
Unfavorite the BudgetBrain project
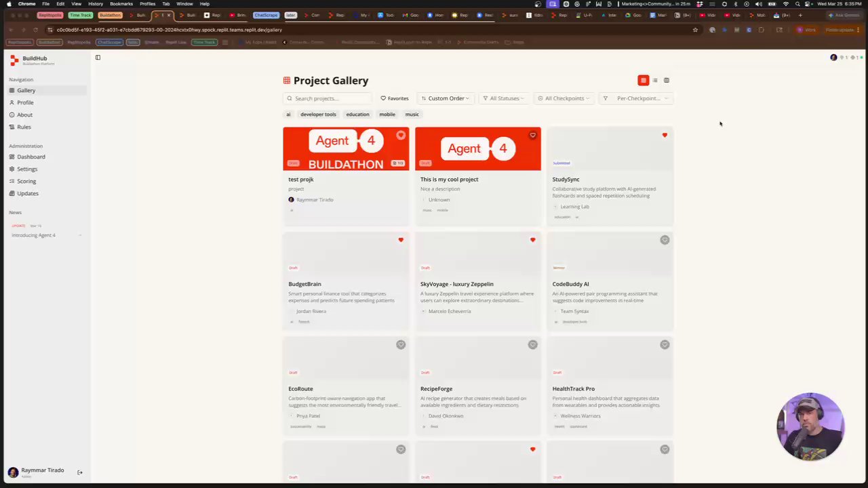pyautogui.click(x=401, y=240)
